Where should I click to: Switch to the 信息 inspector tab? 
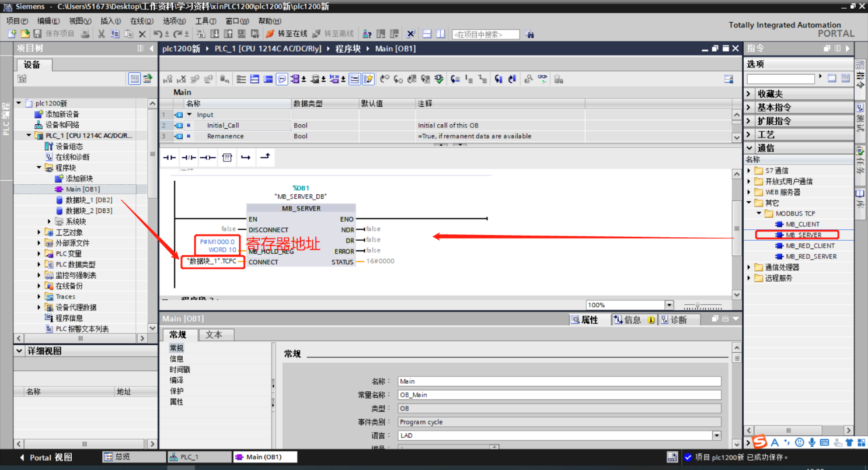pyautogui.click(x=633, y=320)
